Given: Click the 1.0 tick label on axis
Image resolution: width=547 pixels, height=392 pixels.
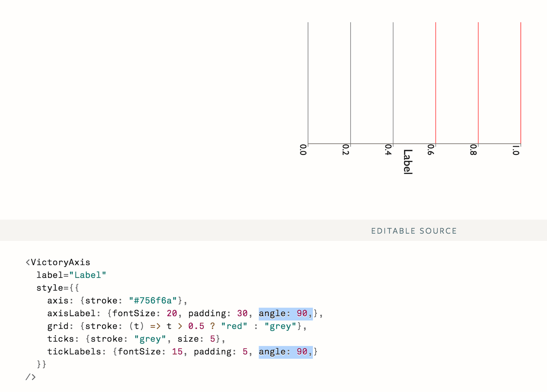Looking at the screenshot, I should pyautogui.click(x=516, y=150).
